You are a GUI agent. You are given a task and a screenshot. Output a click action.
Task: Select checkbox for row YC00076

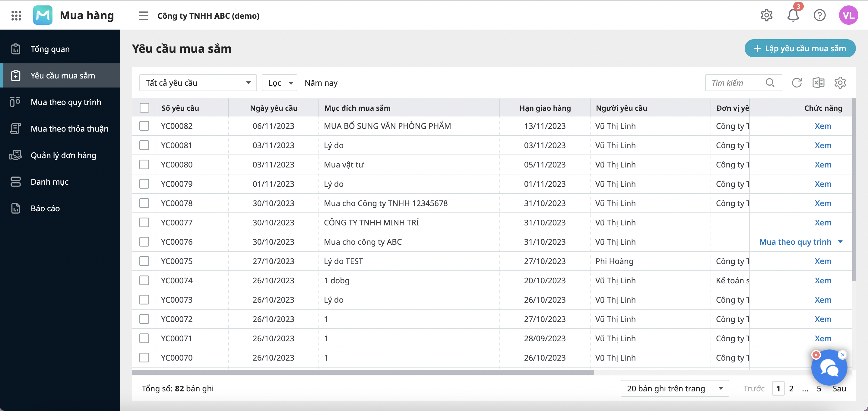(144, 241)
